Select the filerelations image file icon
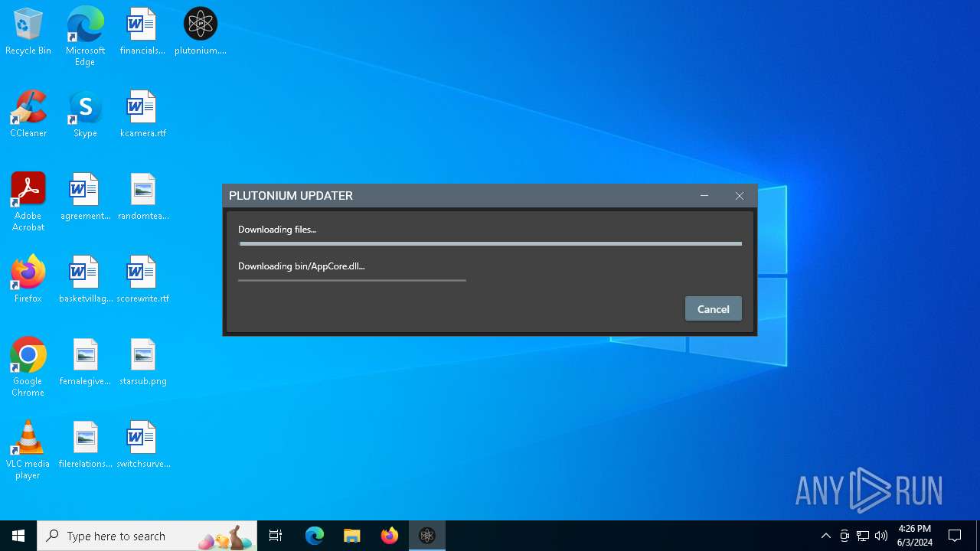This screenshot has width=980, height=551. coord(85,445)
